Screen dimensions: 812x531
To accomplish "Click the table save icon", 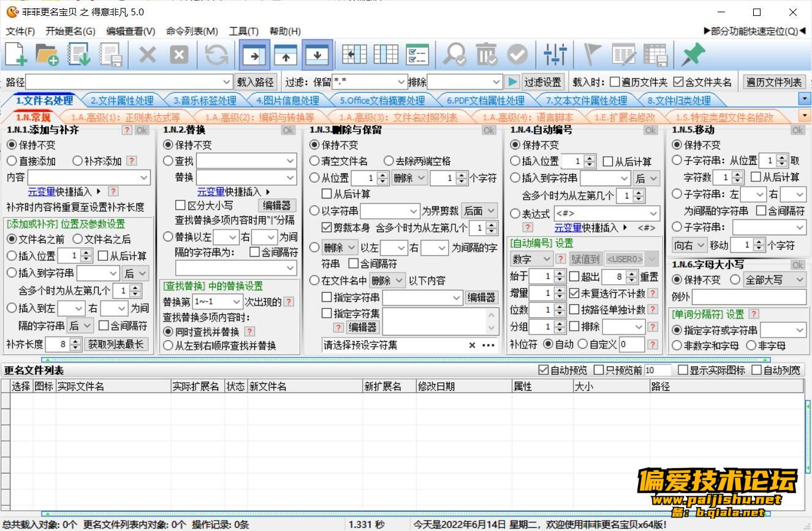I will click(655, 55).
